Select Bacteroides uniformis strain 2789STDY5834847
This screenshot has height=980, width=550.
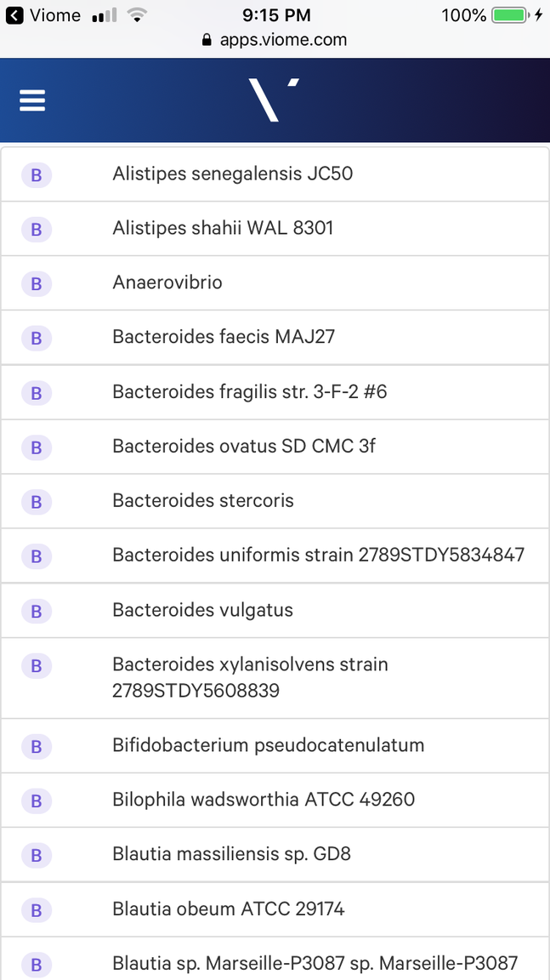point(318,556)
